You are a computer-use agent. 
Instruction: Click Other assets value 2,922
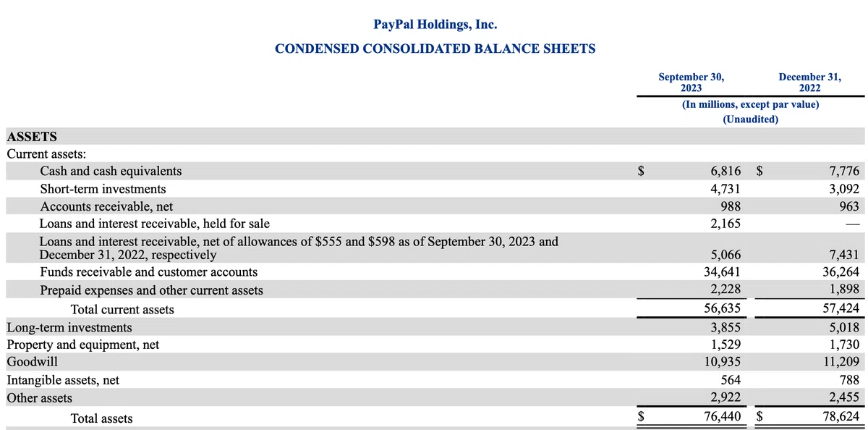pyautogui.click(x=726, y=397)
